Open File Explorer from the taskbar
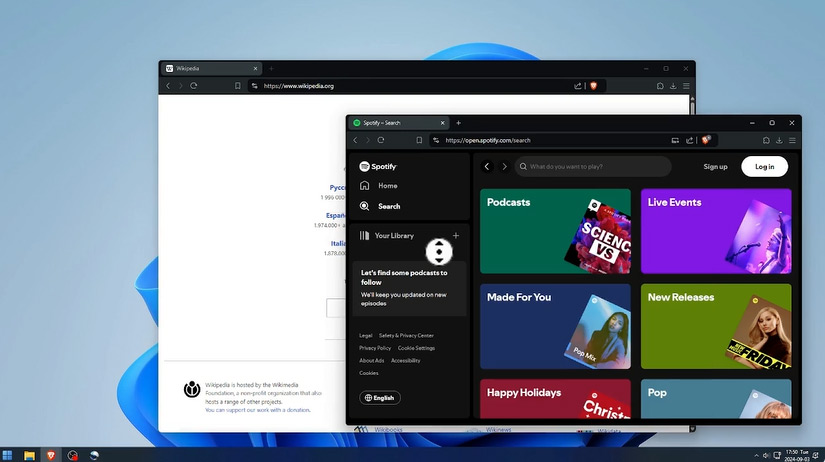The width and height of the screenshot is (825, 462). (29, 455)
